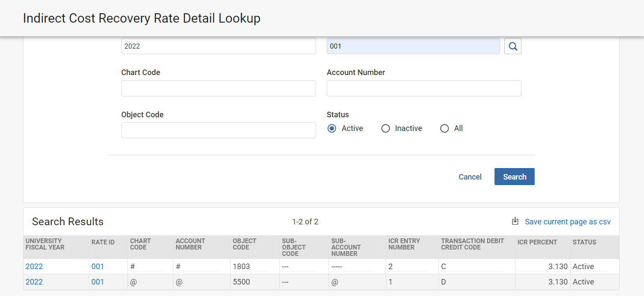Cancel the lookup form

click(x=470, y=177)
